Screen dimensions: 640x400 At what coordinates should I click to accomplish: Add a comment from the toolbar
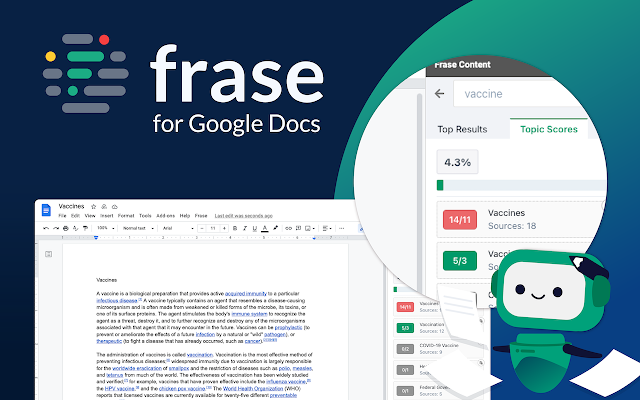(298, 228)
